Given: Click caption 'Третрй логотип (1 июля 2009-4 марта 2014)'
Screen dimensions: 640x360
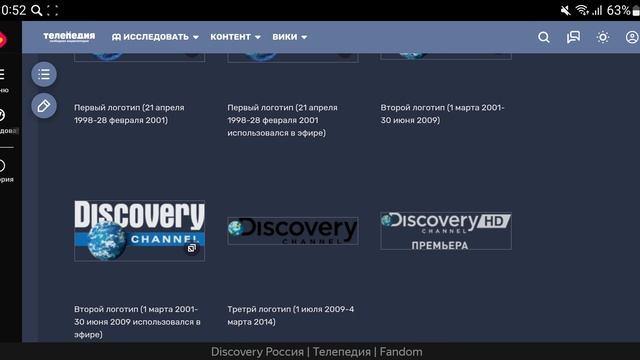Looking at the screenshot, I should [291, 316].
